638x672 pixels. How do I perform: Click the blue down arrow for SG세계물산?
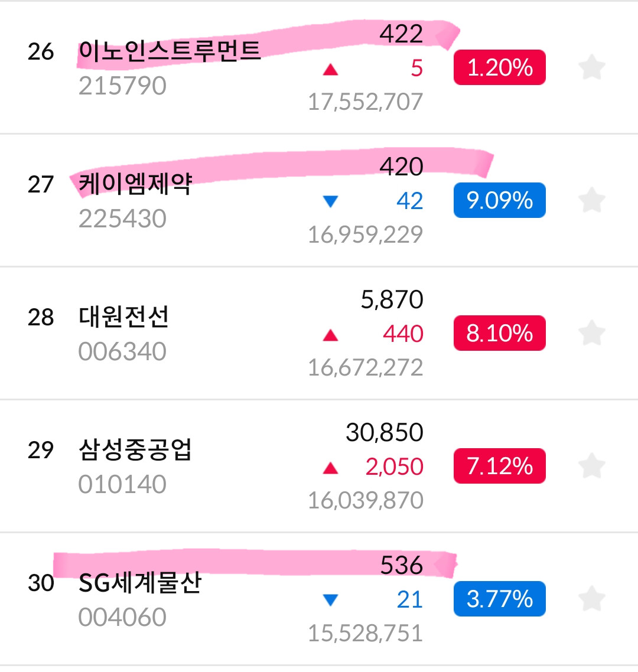tap(331, 599)
